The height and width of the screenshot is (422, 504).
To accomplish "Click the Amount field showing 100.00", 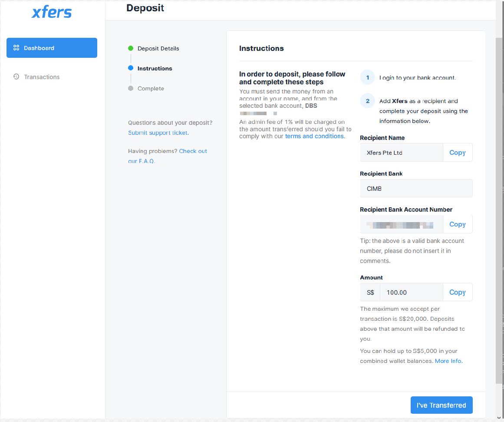I will pos(412,292).
